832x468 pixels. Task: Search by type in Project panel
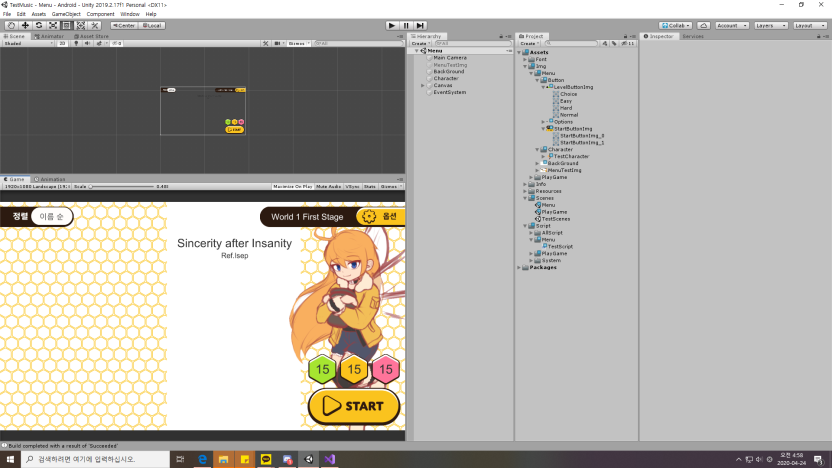click(x=605, y=44)
